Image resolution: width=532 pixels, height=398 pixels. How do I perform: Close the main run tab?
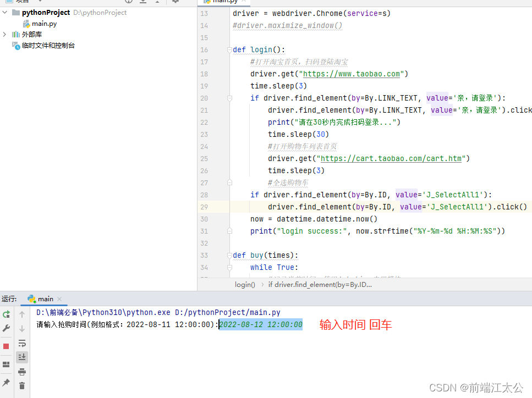(59, 299)
